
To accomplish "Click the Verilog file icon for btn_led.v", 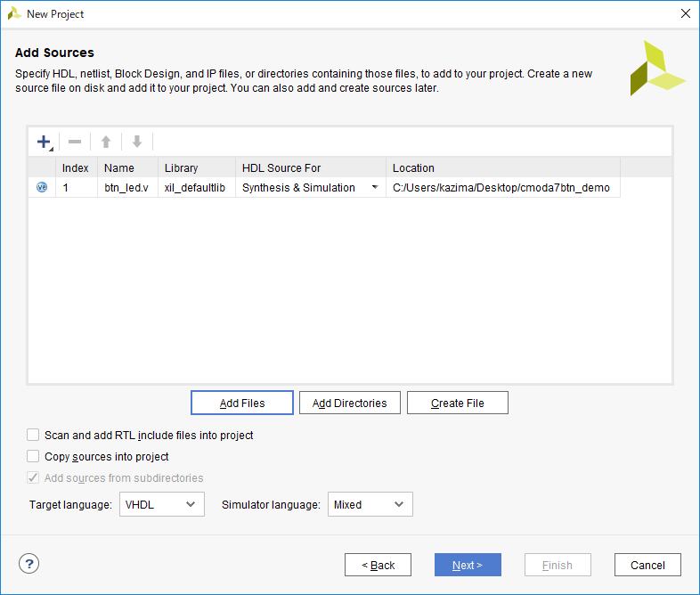I will [x=42, y=187].
